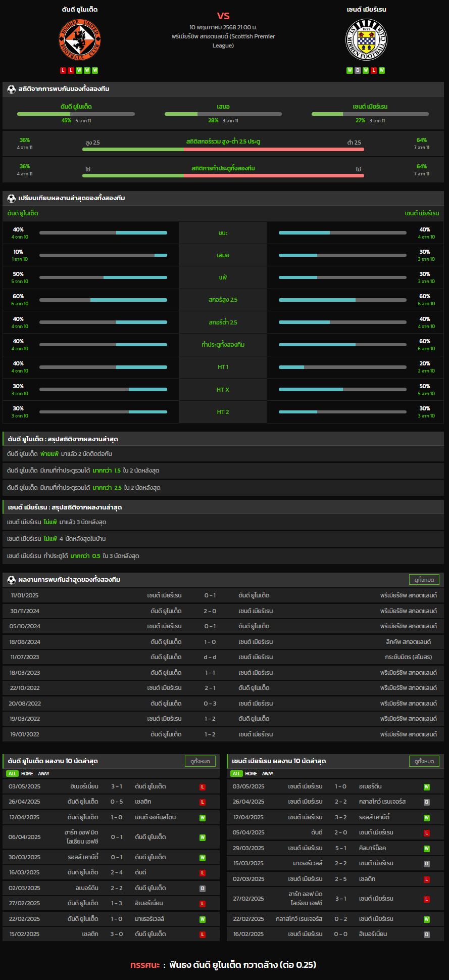
Task: Click the W badge on the Rangers 0-2 St Mirren row
Action: pyautogui.click(x=427, y=919)
